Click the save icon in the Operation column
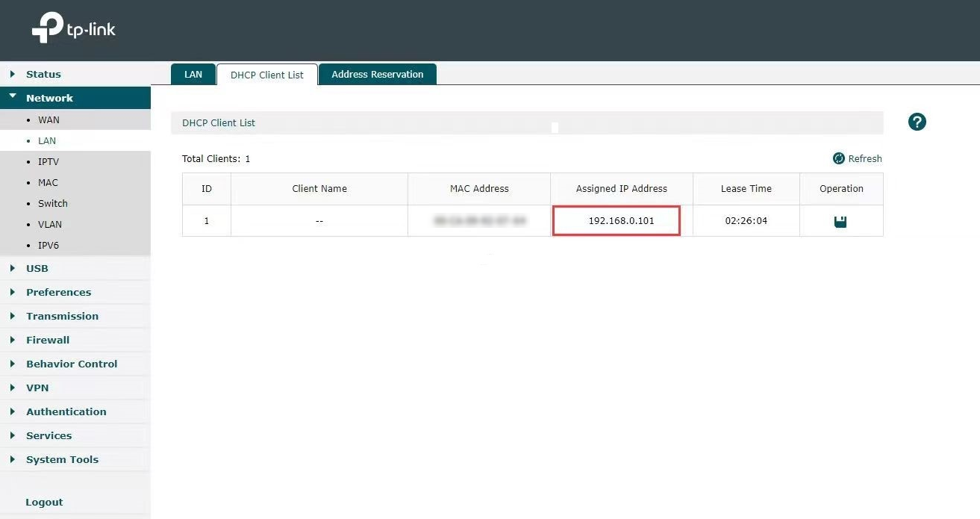The image size is (980, 519). tap(841, 220)
